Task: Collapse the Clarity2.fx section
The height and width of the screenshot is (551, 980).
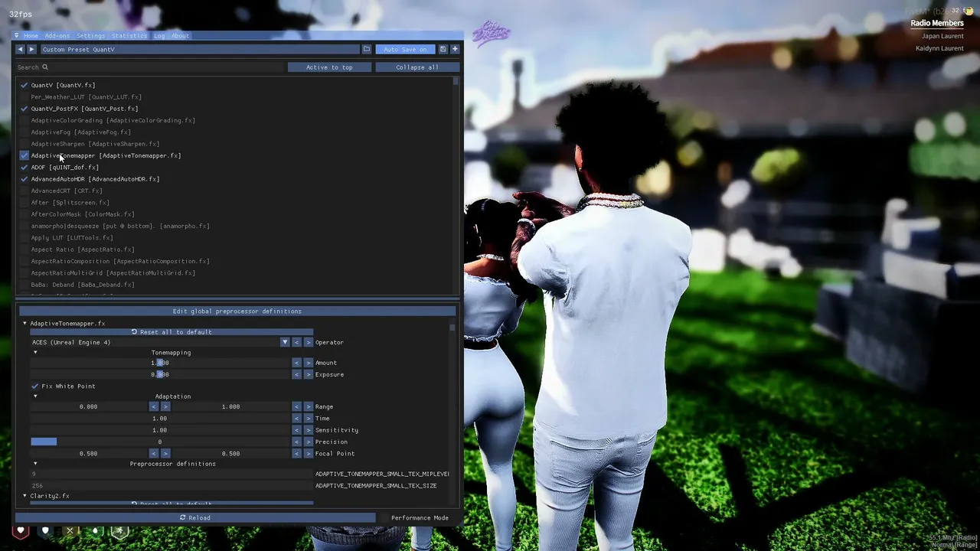Action: pyautogui.click(x=24, y=496)
